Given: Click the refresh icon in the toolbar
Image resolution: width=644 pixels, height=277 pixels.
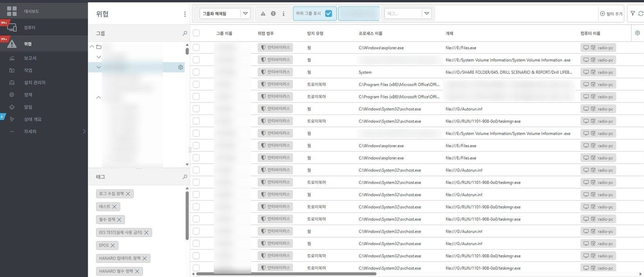Looking at the screenshot, I should [641, 13].
